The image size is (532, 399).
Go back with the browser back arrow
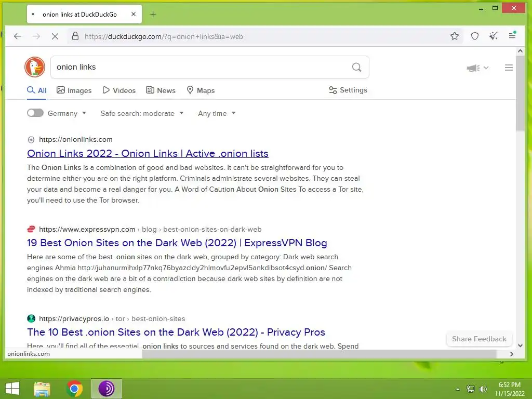click(18, 36)
